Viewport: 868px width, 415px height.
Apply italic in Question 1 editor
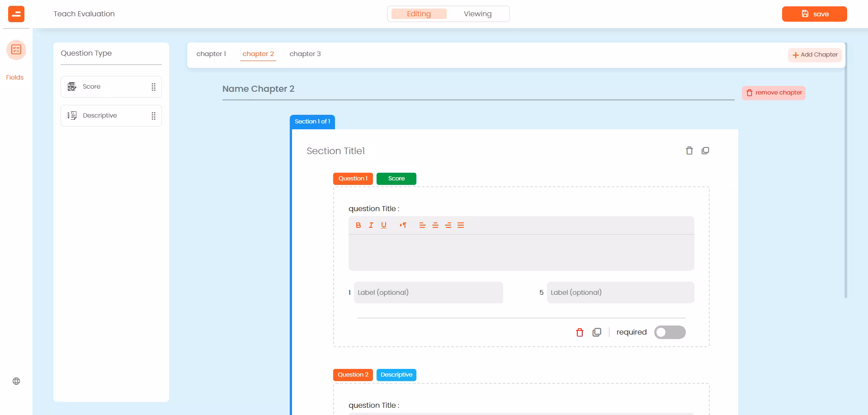pos(371,225)
